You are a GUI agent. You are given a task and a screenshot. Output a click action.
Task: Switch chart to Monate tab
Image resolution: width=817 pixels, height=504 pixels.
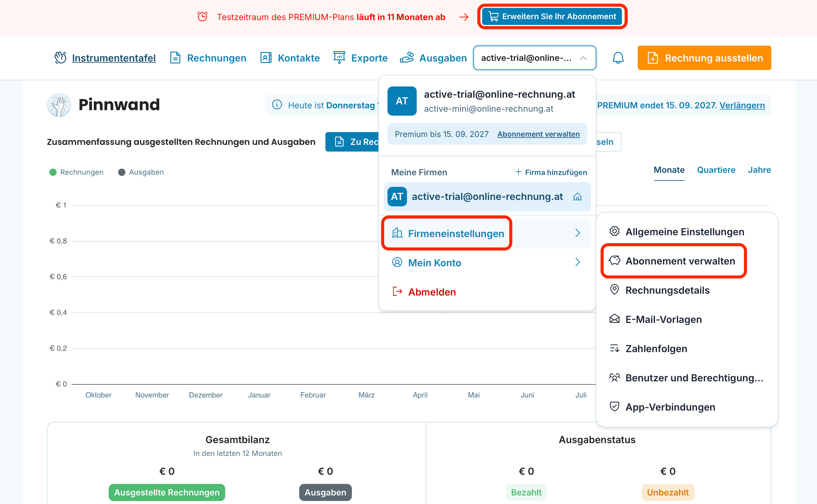669,170
